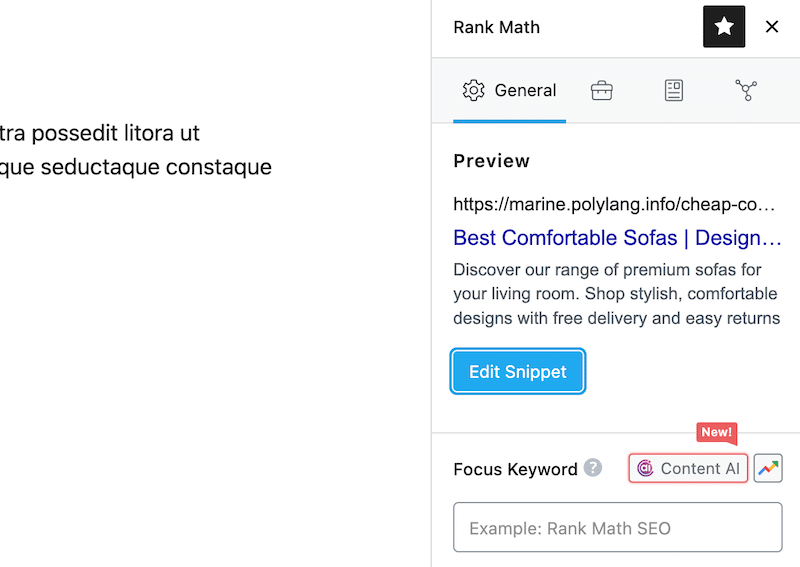This screenshot has height=567, width=800.
Task: Show Focus Keyword help tooltip icon
Action: tap(592, 467)
